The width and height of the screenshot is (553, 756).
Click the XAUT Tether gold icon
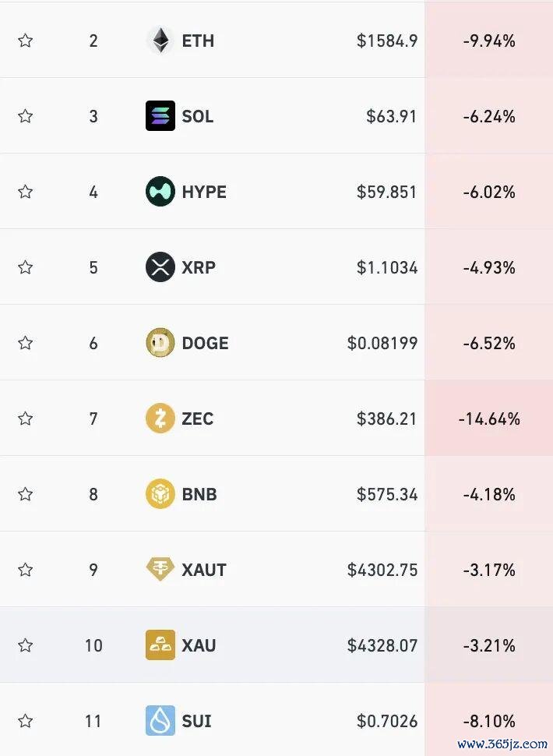pyautogui.click(x=160, y=569)
